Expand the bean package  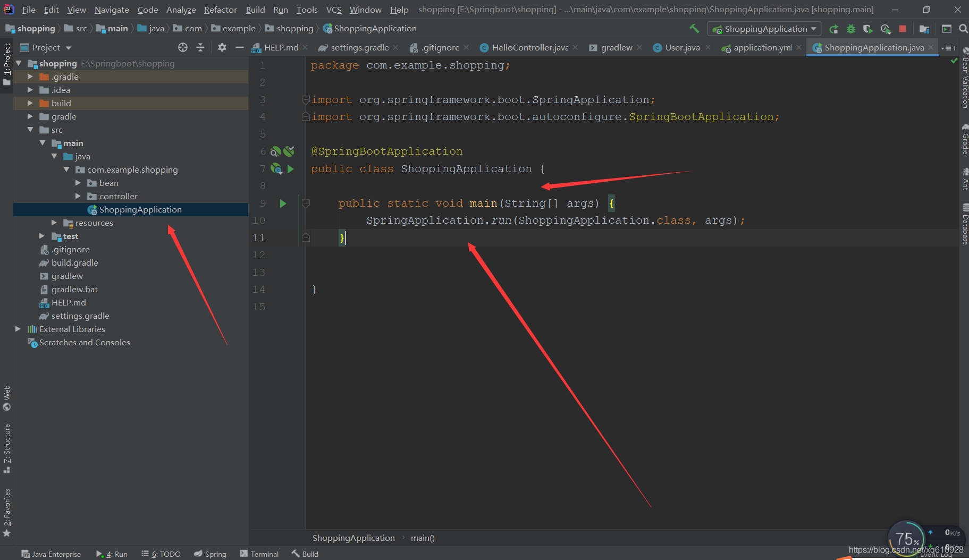[78, 183]
